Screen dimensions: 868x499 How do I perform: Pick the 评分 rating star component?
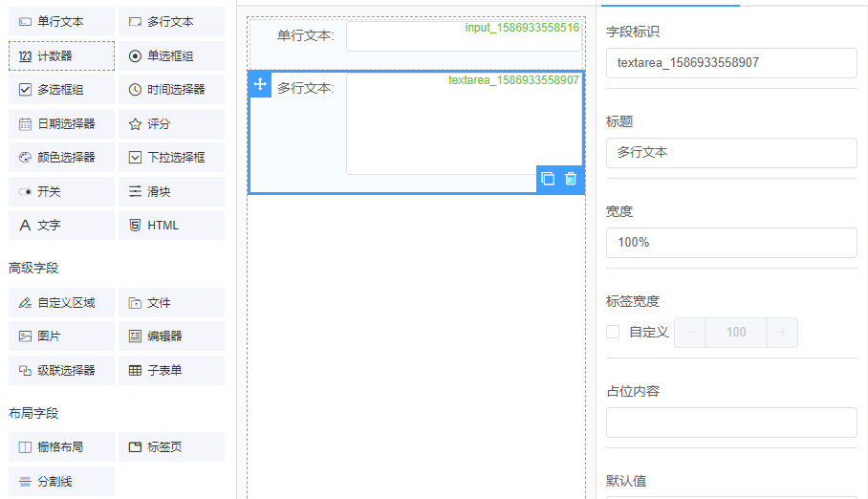click(x=171, y=124)
